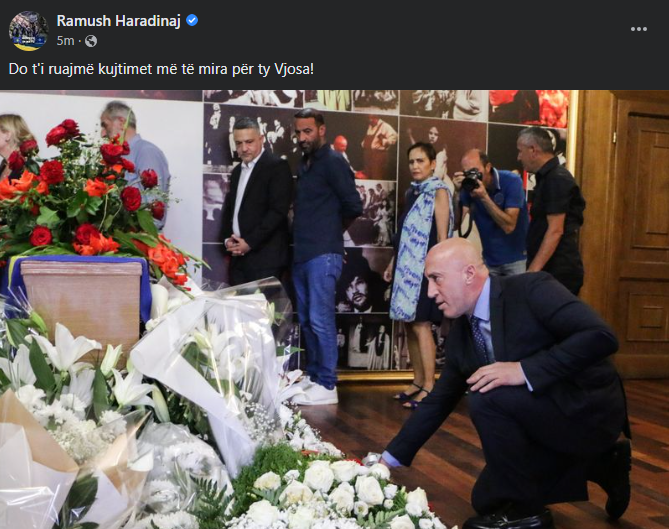Open Ramush Haradinaj's profile picture avatar
The height and width of the screenshot is (529, 669).
tap(29, 31)
